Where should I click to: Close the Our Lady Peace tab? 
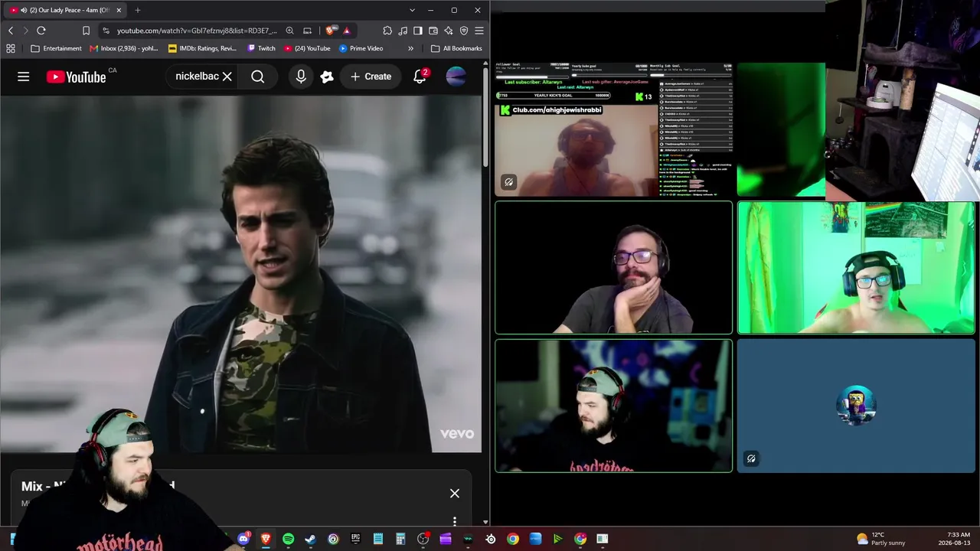tap(119, 10)
